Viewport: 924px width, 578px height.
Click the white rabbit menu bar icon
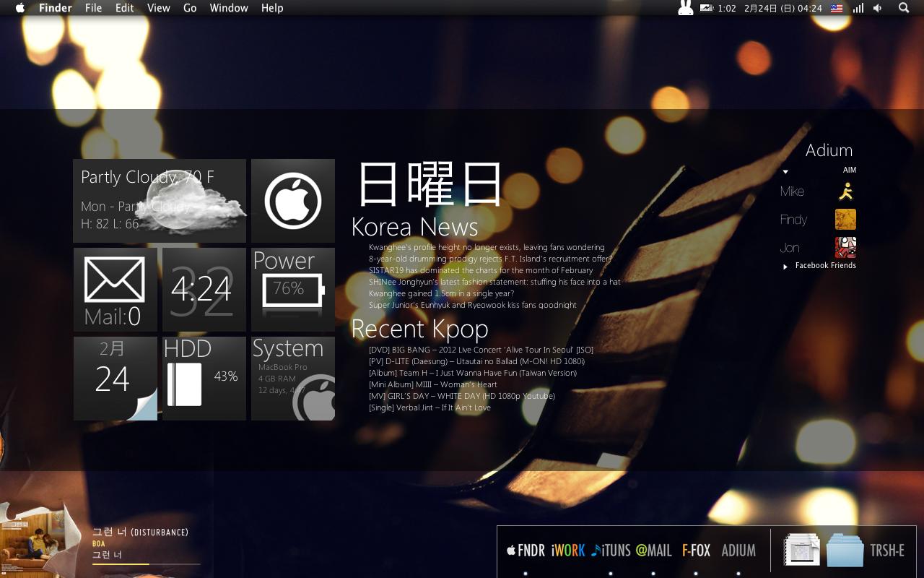pyautogui.click(x=685, y=8)
